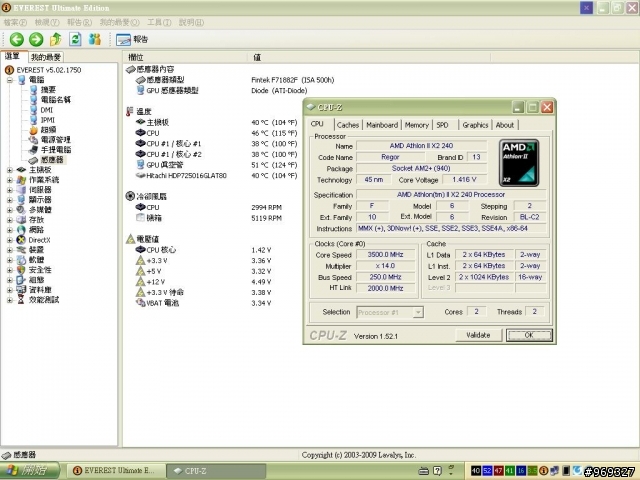Select the VBAT battery voltage row
The width and height of the screenshot is (640, 480).
[203, 303]
